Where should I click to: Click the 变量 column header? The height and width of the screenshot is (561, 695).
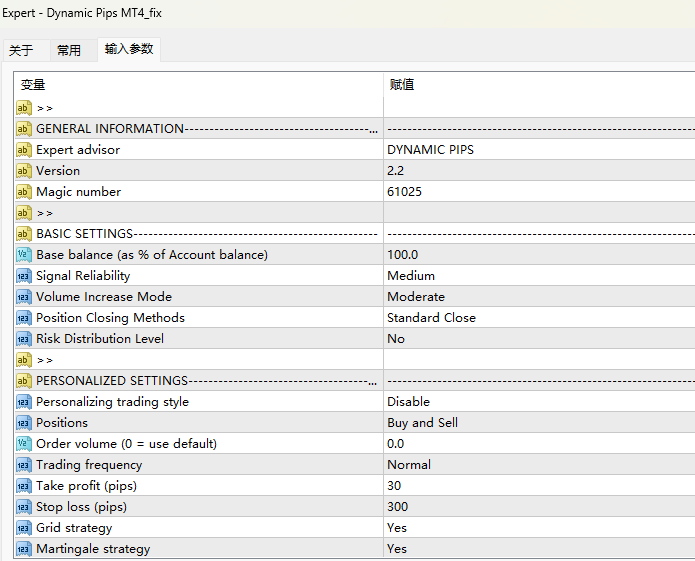pos(33,85)
